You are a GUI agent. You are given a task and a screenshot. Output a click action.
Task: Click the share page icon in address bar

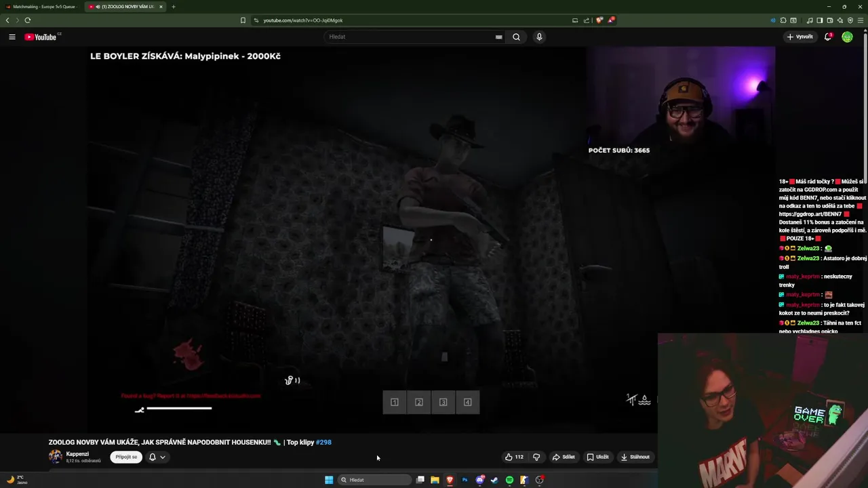pyautogui.click(x=587, y=20)
